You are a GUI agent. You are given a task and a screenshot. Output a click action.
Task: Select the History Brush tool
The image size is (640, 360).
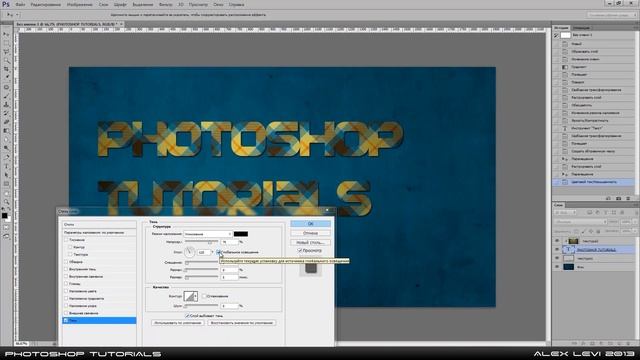(6, 113)
